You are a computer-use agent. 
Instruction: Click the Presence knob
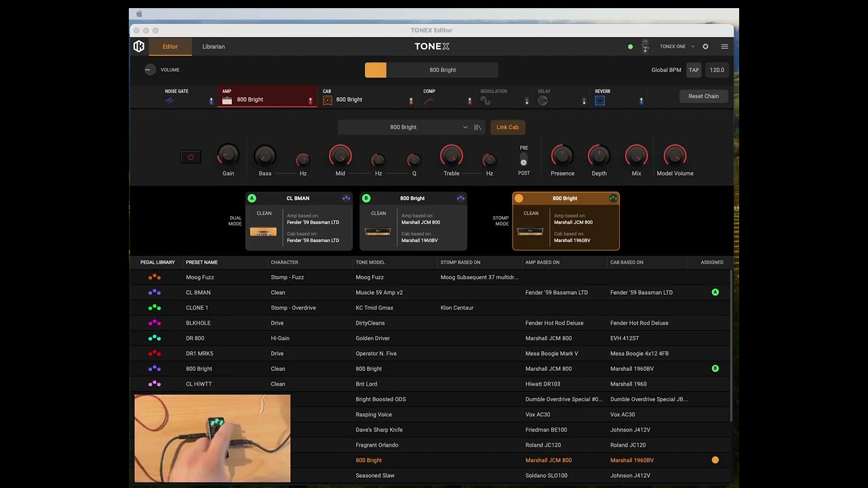tap(562, 155)
